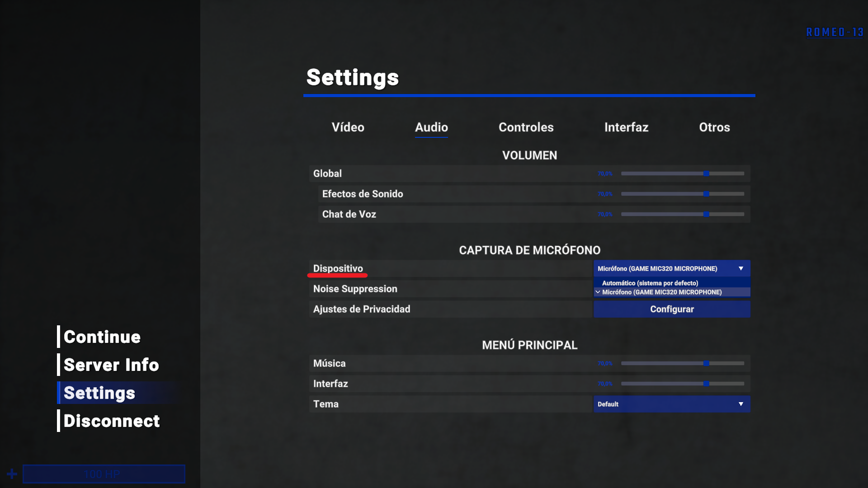Click the ROMEO-13 link at top right
This screenshot has height=488, width=868.
[835, 33]
